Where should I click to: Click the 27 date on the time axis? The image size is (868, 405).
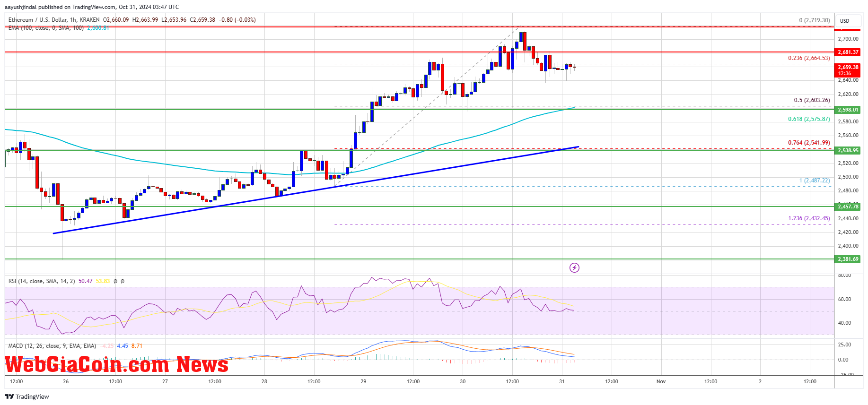(x=165, y=381)
